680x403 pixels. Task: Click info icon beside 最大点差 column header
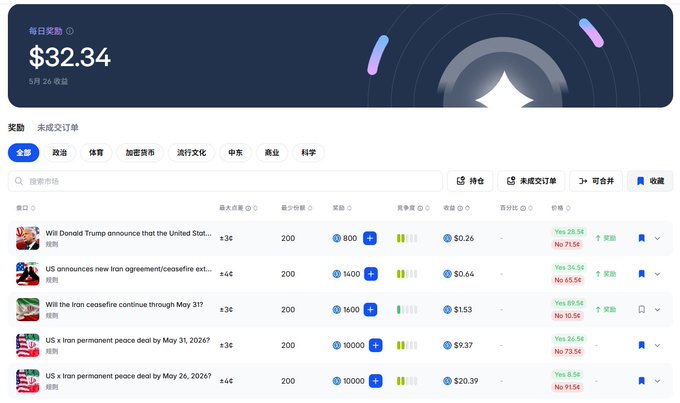(x=248, y=208)
